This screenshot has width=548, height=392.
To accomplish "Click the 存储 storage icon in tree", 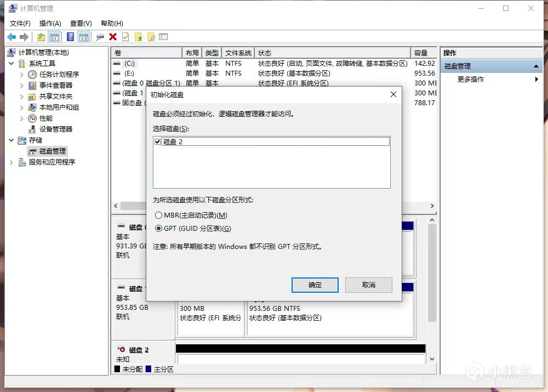I will pos(22,140).
